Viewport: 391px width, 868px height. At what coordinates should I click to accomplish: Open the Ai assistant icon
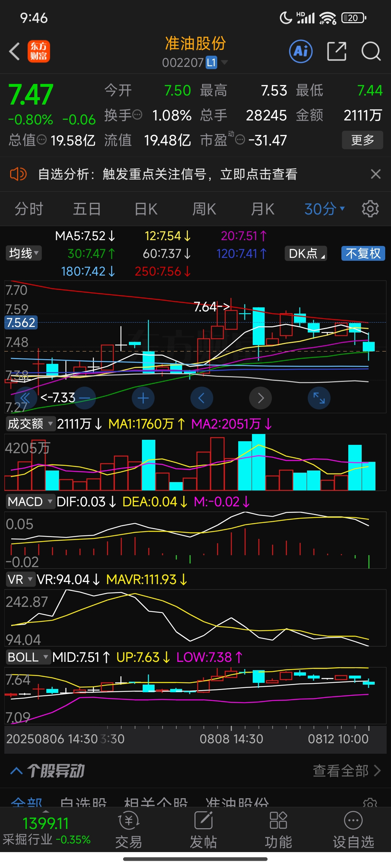[301, 51]
